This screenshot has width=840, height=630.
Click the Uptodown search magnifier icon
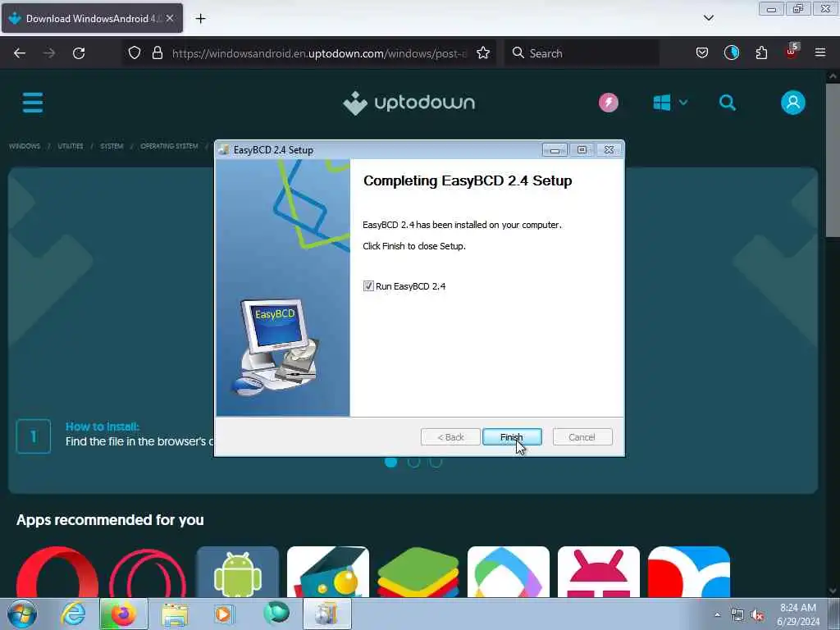click(x=727, y=103)
